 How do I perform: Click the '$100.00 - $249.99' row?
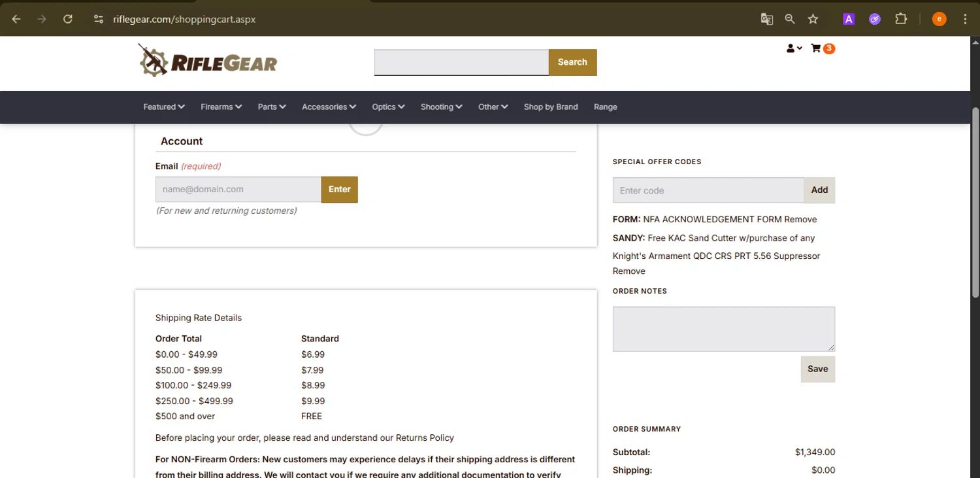click(193, 385)
